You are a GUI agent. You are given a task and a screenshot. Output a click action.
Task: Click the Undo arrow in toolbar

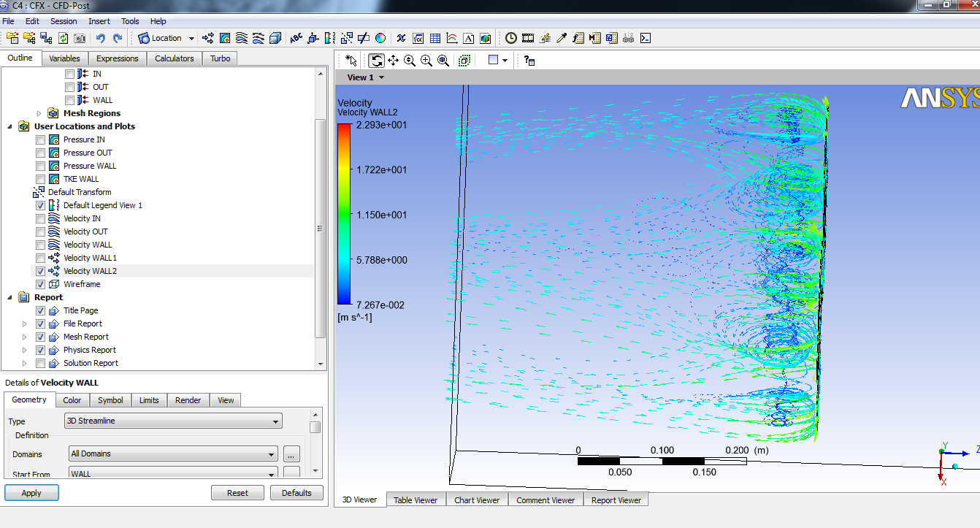pyautogui.click(x=101, y=38)
